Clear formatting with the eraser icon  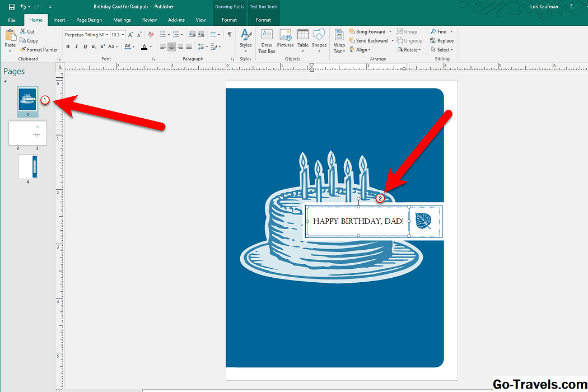[x=151, y=35]
